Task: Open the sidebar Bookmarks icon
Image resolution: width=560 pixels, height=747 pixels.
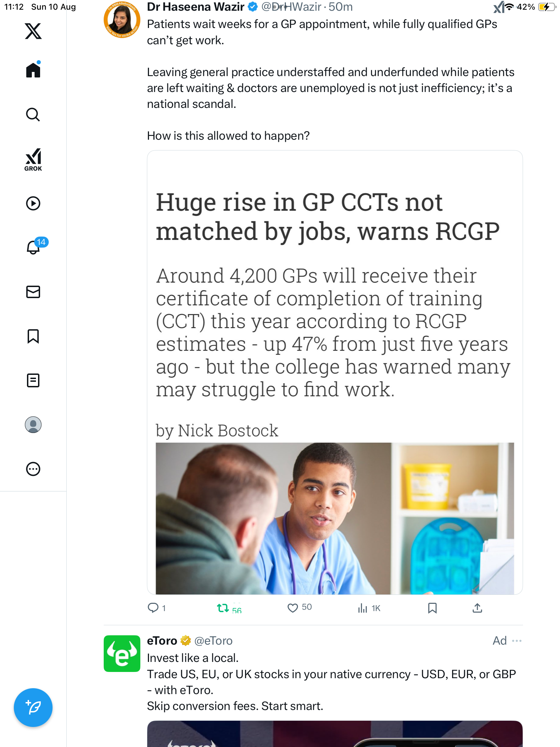Action: (x=33, y=336)
